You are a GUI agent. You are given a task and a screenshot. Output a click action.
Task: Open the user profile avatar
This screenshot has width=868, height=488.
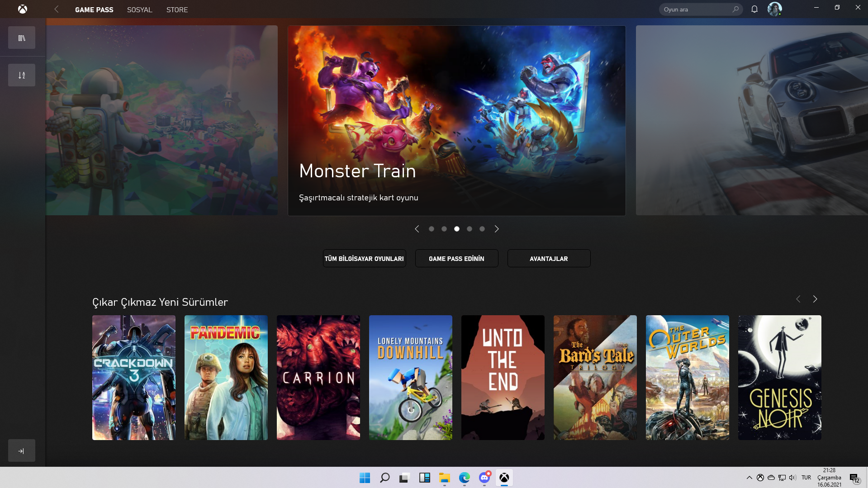774,9
